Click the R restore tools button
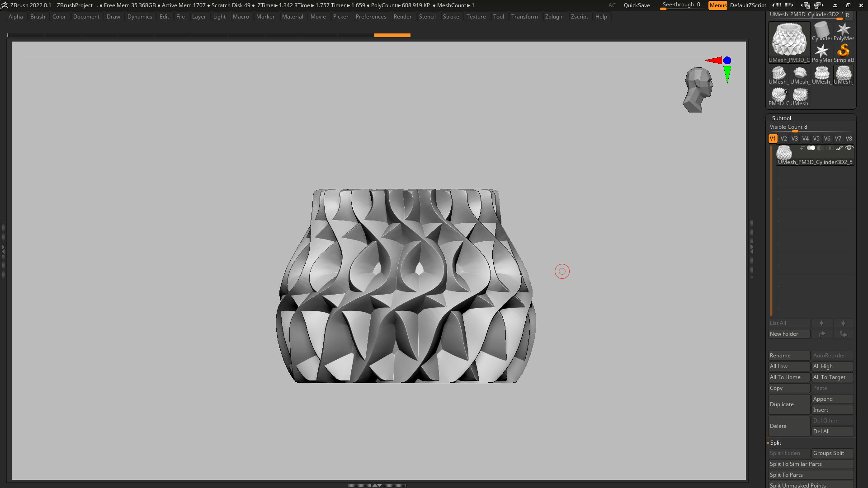Screen dimensions: 868x488 pyautogui.click(x=848, y=15)
